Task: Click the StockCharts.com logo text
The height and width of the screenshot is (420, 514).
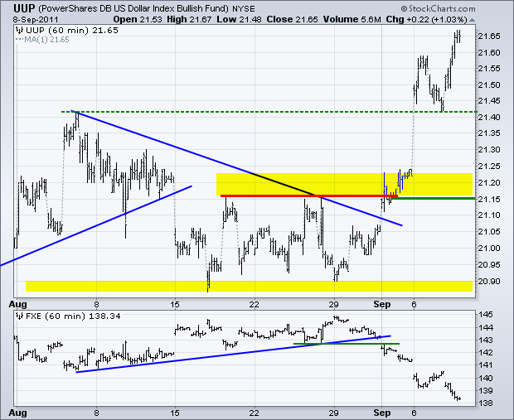Action: click(x=438, y=9)
